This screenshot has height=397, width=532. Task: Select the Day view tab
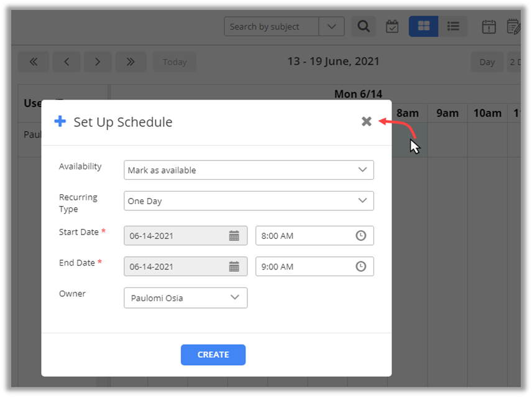(x=487, y=62)
